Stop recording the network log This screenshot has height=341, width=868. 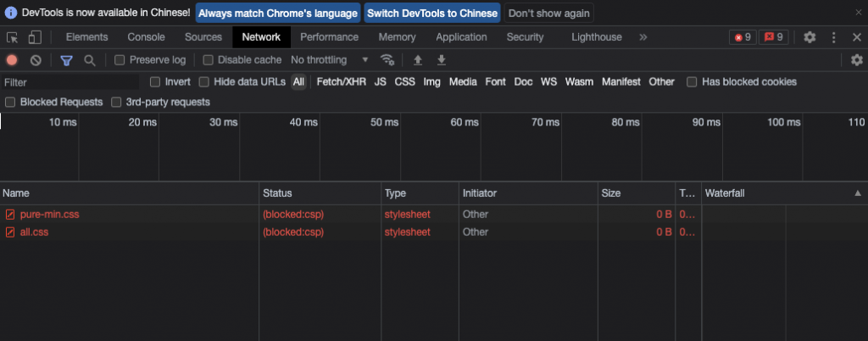[12, 60]
